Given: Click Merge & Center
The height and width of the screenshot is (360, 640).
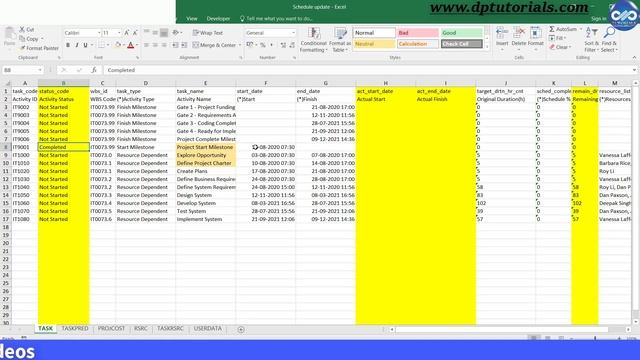Looking at the screenshot, I should coord(214,45).
